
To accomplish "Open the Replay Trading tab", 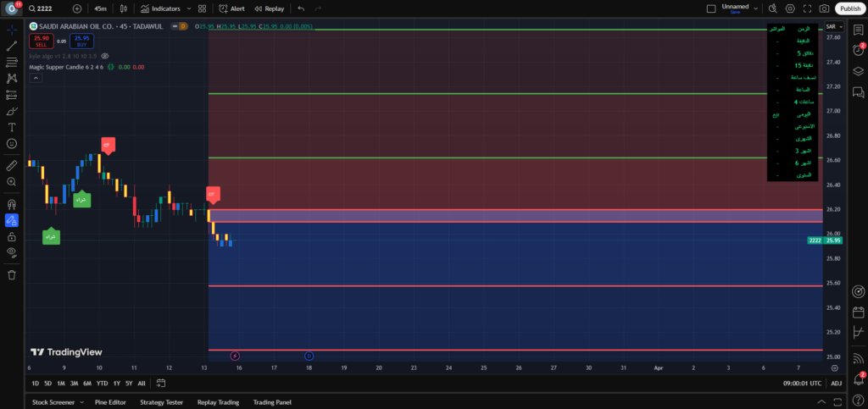I will 218,402.
